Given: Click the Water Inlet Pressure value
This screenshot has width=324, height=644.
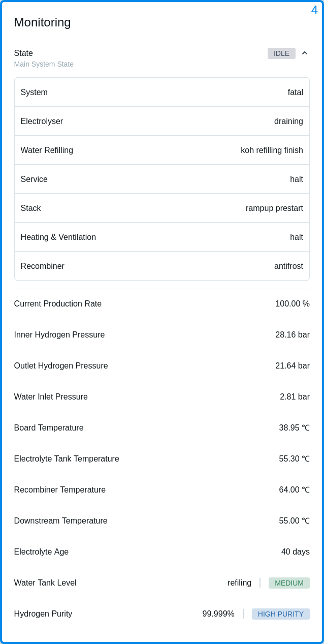Looking at the screenshot, I should pos(295,397).
